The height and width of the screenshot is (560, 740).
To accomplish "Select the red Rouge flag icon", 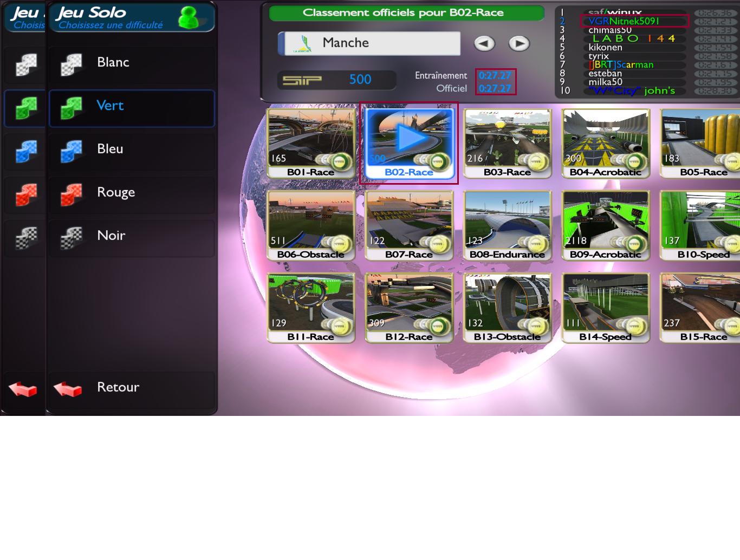I will (x=72, y=194).
